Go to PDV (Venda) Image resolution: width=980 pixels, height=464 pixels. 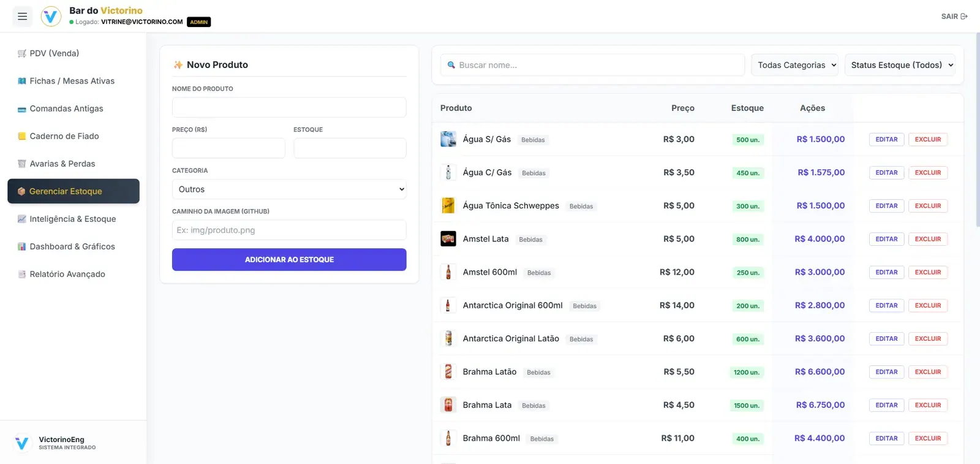[x=73, y=53]
